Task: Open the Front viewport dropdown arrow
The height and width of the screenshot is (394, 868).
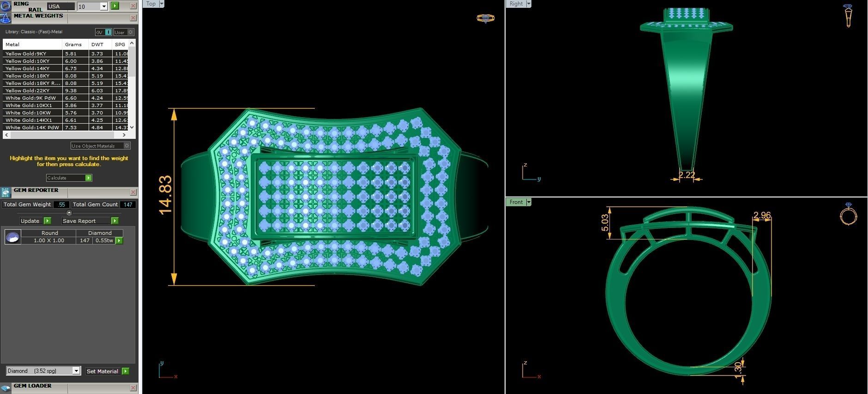Action: (x=529, y=202)
